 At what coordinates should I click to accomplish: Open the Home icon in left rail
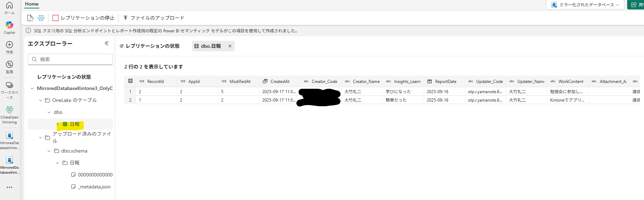coord(9,8)
